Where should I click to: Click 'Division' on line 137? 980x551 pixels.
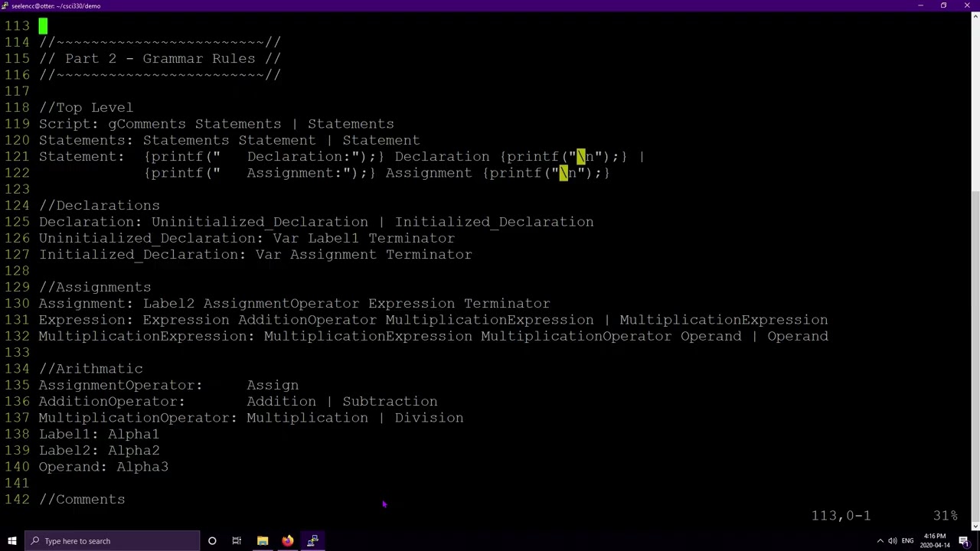429,418
